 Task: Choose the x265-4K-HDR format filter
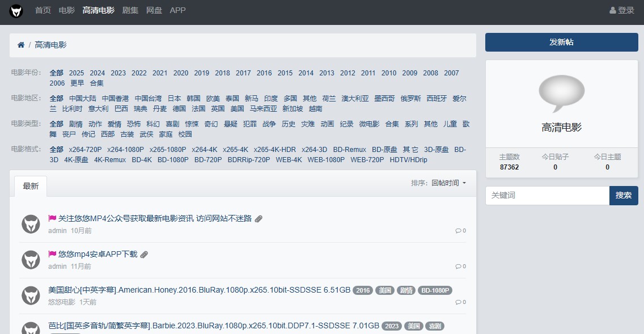coord(274,149)
